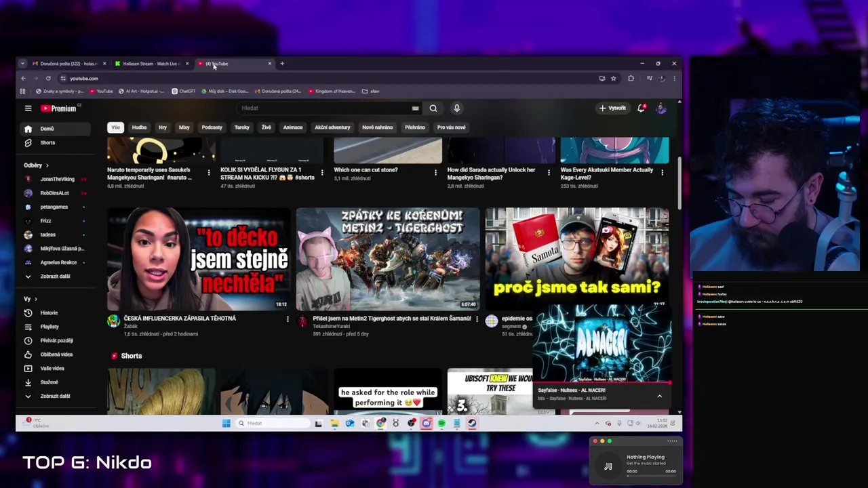Viewport: 868px width, 488px height.
Task: Open options for 'Which one can cut stone?'
Action: click(x=435, y=173)
